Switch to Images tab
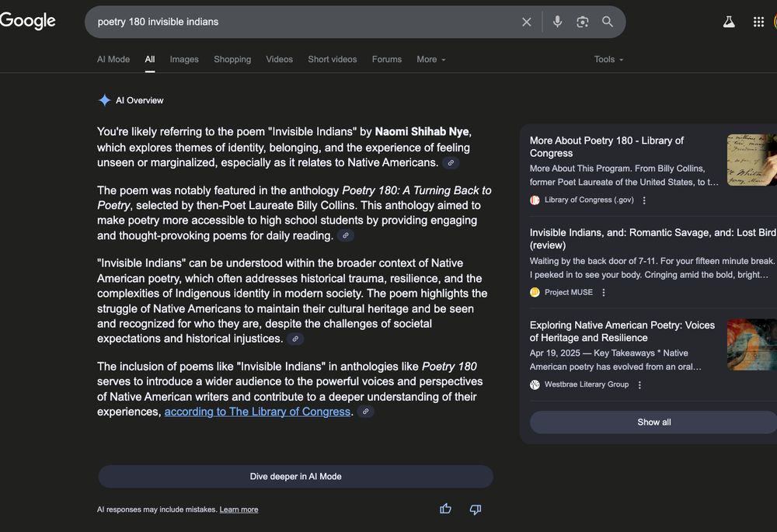The width and height of the screenshot is (777, 532). point(184,60)
